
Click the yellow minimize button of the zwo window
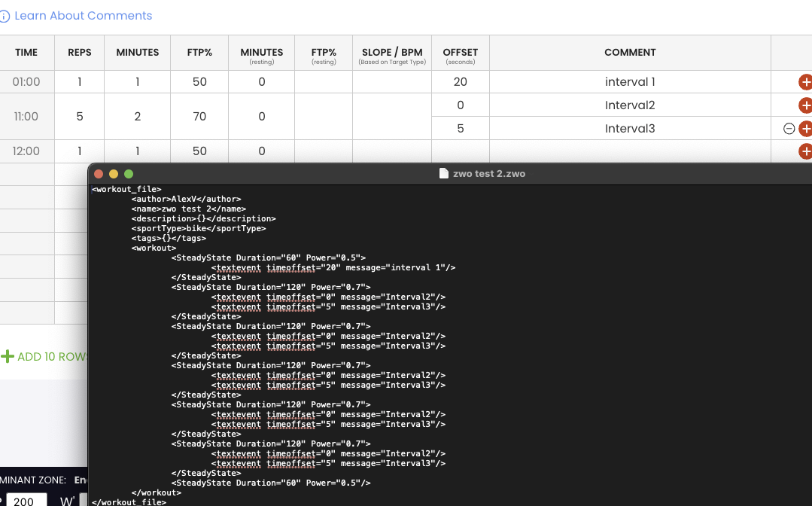point(114,173)
